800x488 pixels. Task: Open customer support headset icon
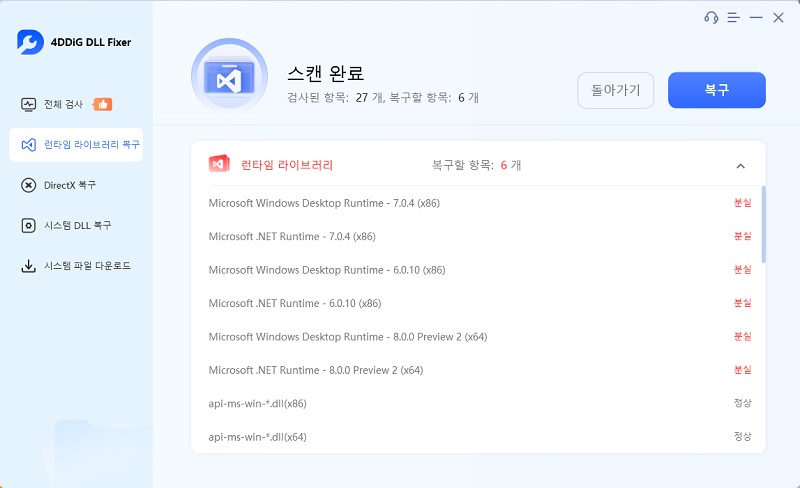click(x=711, y=18)
